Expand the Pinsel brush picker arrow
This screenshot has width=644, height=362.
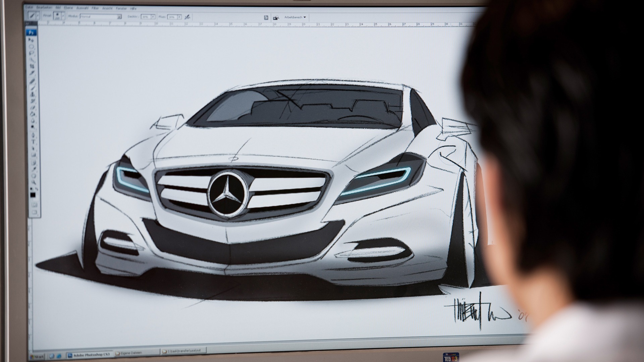pos(63,16)
